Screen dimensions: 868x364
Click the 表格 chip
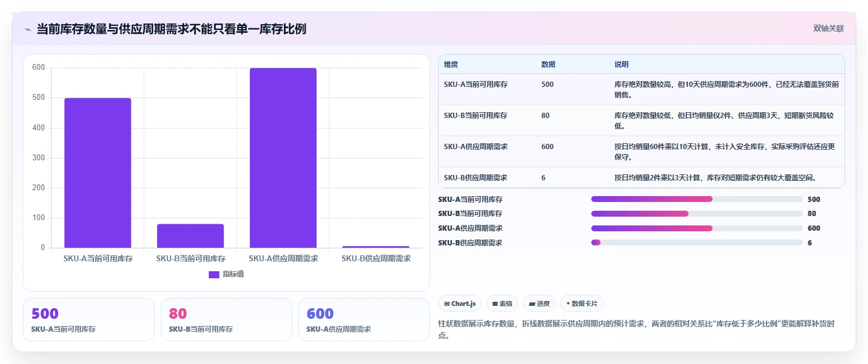[x=502, y=304]
